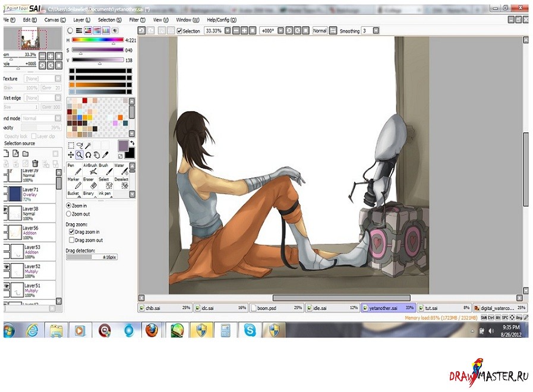Switch to the tut.sai document tab
Screen dimensions: 533x392
[x=444, y=308]
